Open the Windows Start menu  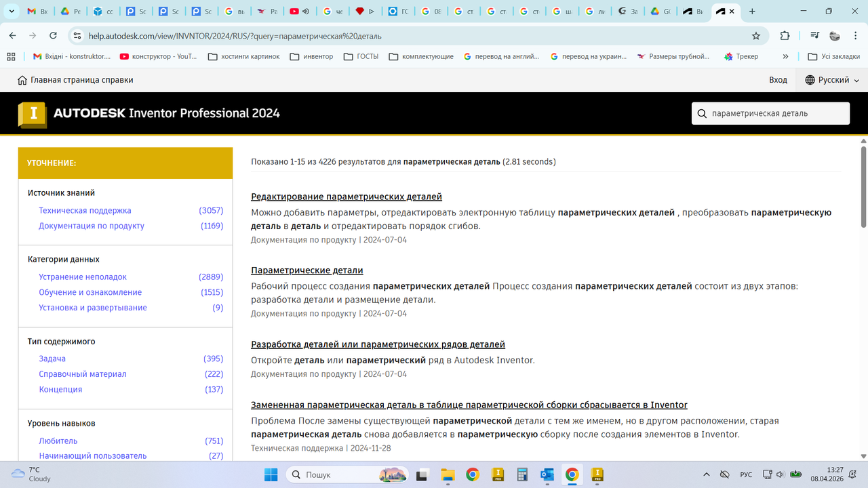point(271,474)
